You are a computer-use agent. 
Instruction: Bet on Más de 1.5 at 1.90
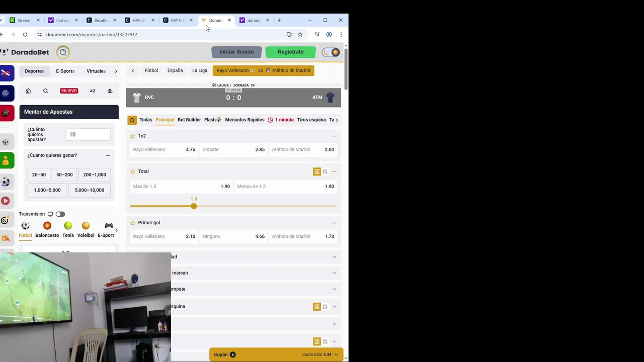tap(181, 187)
